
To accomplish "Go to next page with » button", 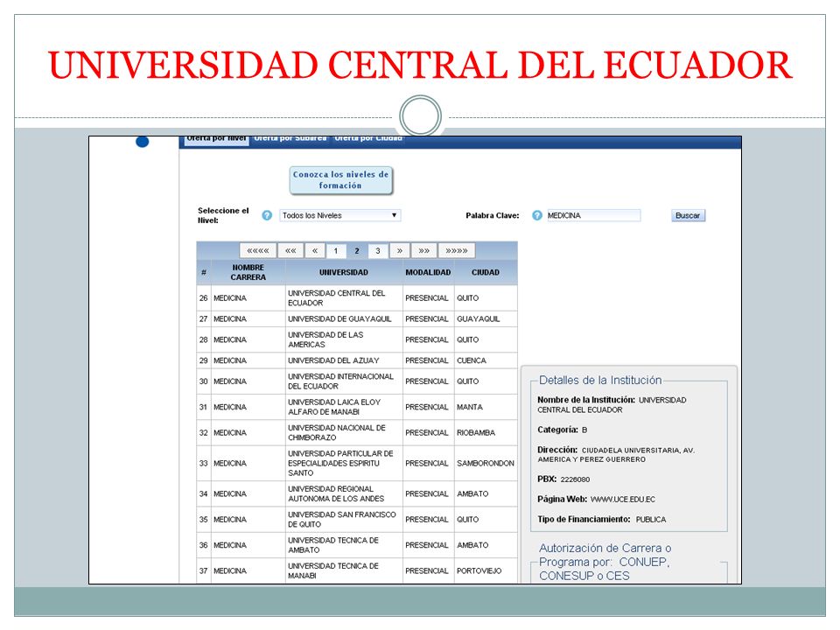I will (x=400, y=250).
